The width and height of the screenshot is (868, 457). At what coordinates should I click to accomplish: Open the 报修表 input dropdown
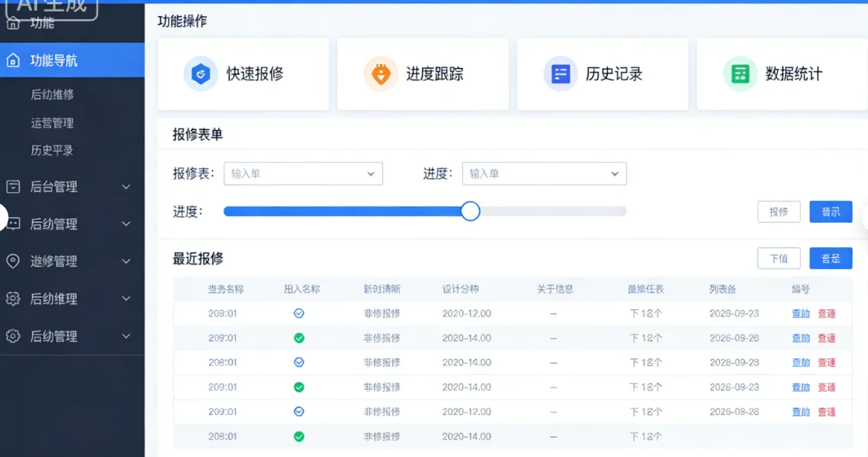pos(303,173)
